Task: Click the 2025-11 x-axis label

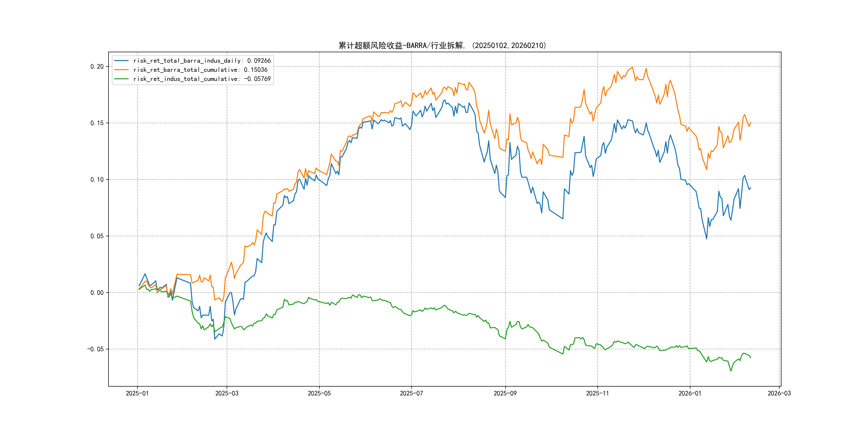Action: (597, 393)
